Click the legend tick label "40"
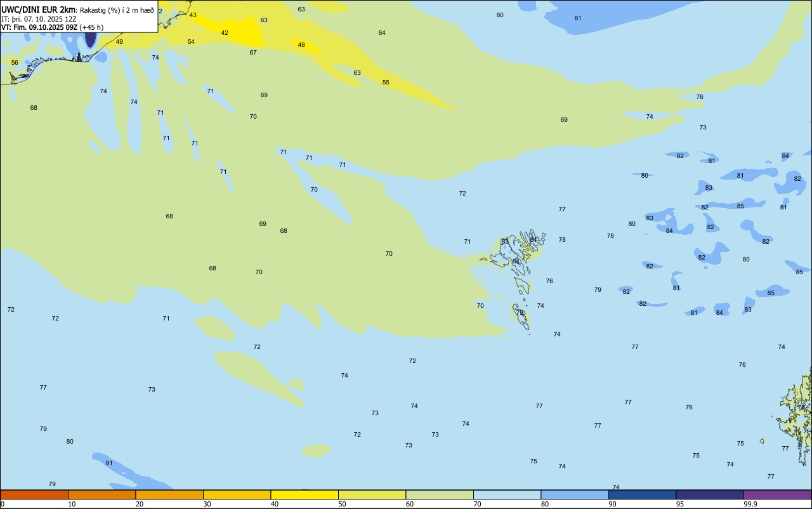Screen dimensions: 812x509 coord(275,504)
